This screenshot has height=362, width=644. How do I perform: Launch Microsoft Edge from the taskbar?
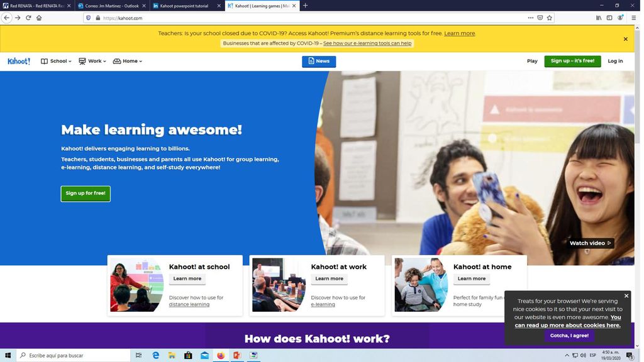click(156, 355)
